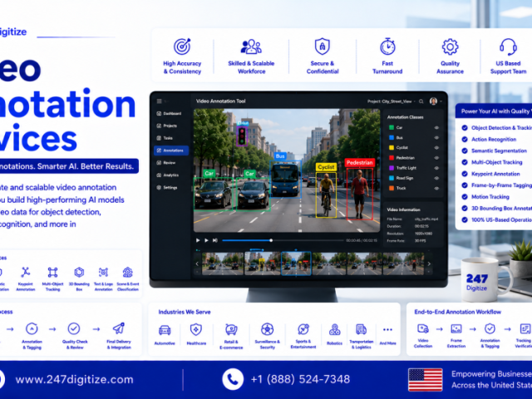Click the Skilled & Scalable Workforce people icon
This screenshot has height=399, width=532.
pyautogui.click(x=251, y=47)
